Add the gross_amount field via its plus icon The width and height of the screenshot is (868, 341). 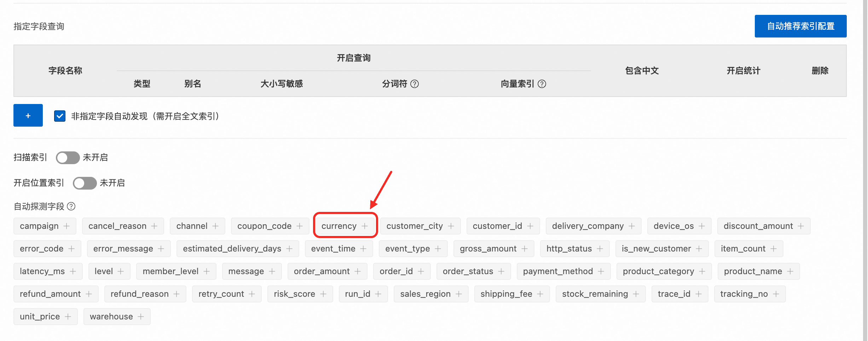coord(525,249)
